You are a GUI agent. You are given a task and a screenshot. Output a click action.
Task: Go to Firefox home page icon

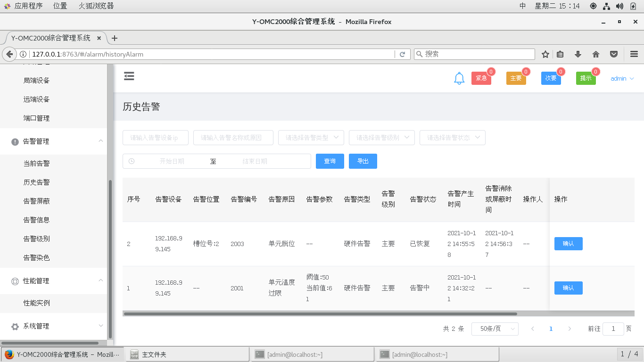[x=596, y=54]
